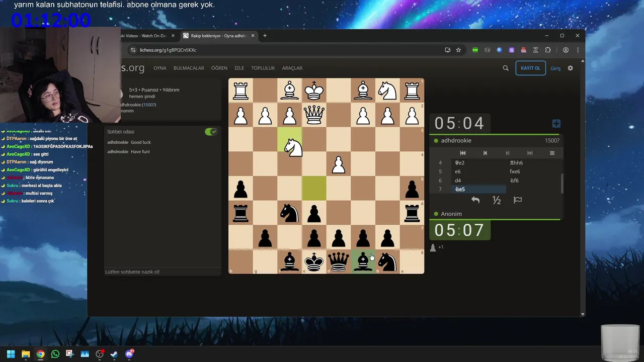Close the Rakip bekleniyor tab
Viewport: 644px width, 362px height.
pyautogui.click(x=253, y=36)
